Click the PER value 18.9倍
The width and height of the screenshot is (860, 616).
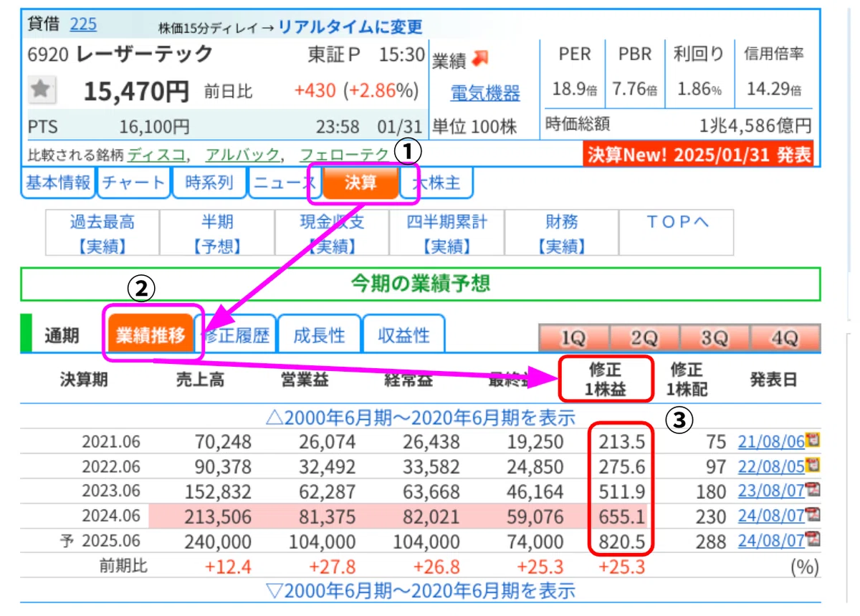574,90
